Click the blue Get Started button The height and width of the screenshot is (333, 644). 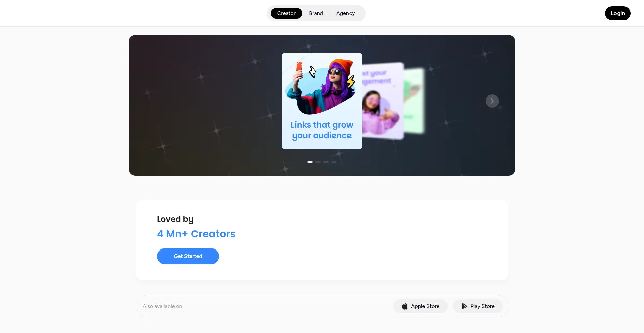[x=188, y=256]
